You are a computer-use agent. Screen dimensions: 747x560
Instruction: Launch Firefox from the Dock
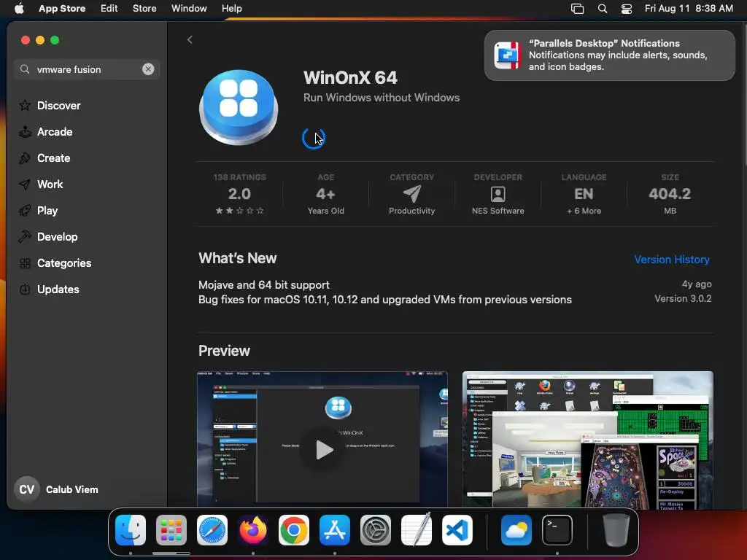point(253,529)
